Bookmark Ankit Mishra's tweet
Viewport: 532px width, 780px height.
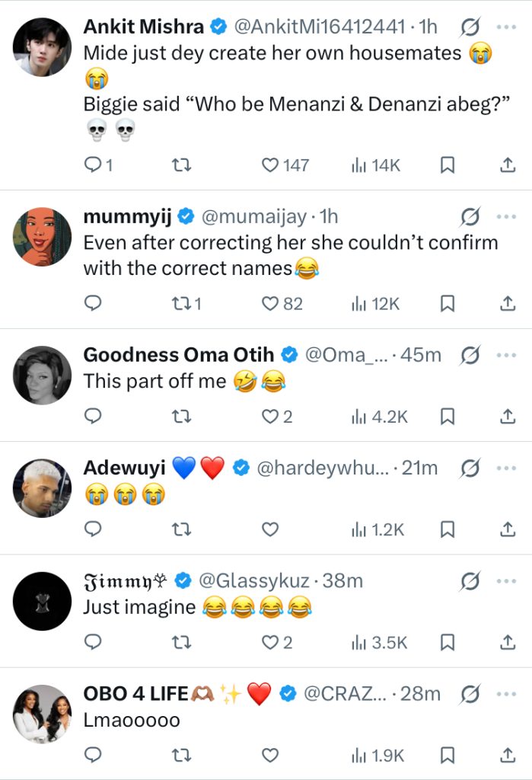click(448, 165)
